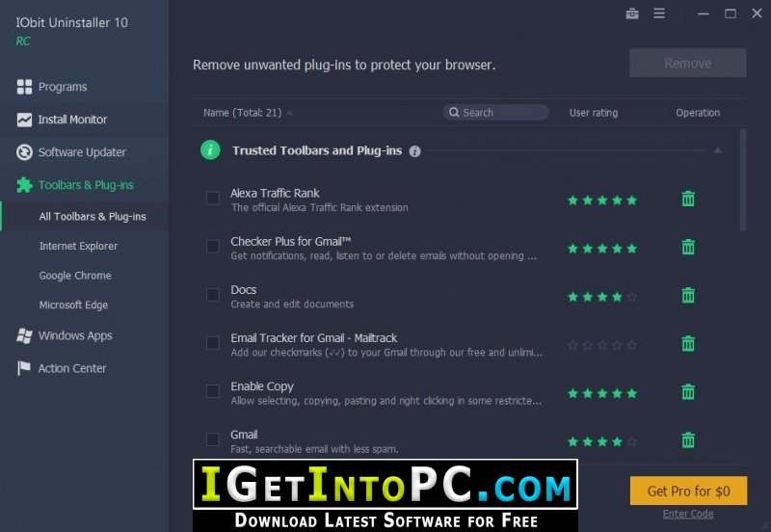Select the Alexa Traffic Rank entry name
The width and height of the screenshot is (771, 532).
coord(275,193)
